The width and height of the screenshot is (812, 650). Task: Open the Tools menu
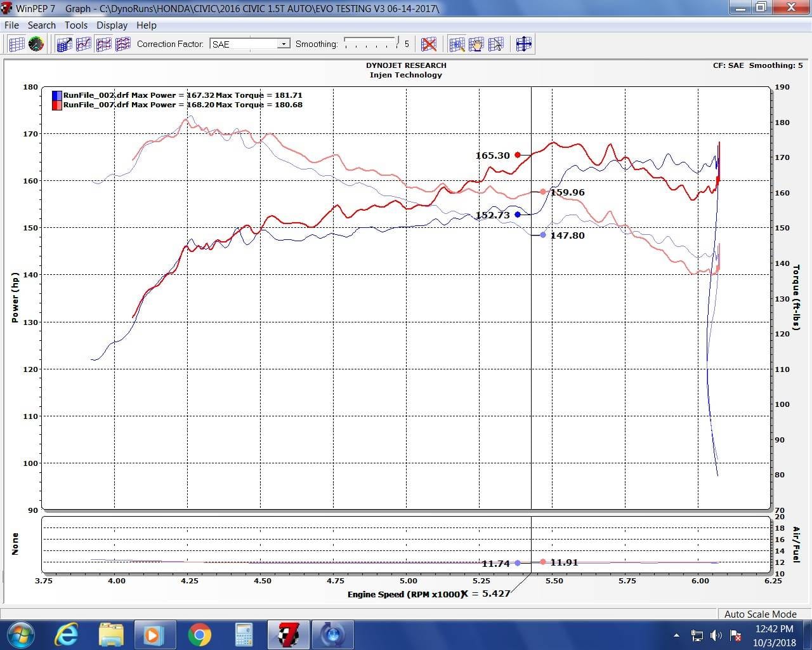pos(76,25)
